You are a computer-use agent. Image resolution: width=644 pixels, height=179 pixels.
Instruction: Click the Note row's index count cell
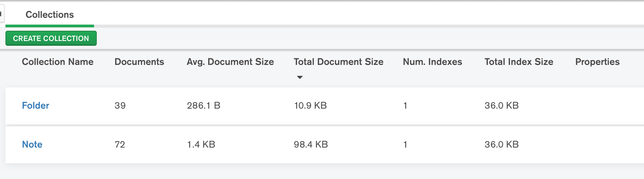coord(405,144)
